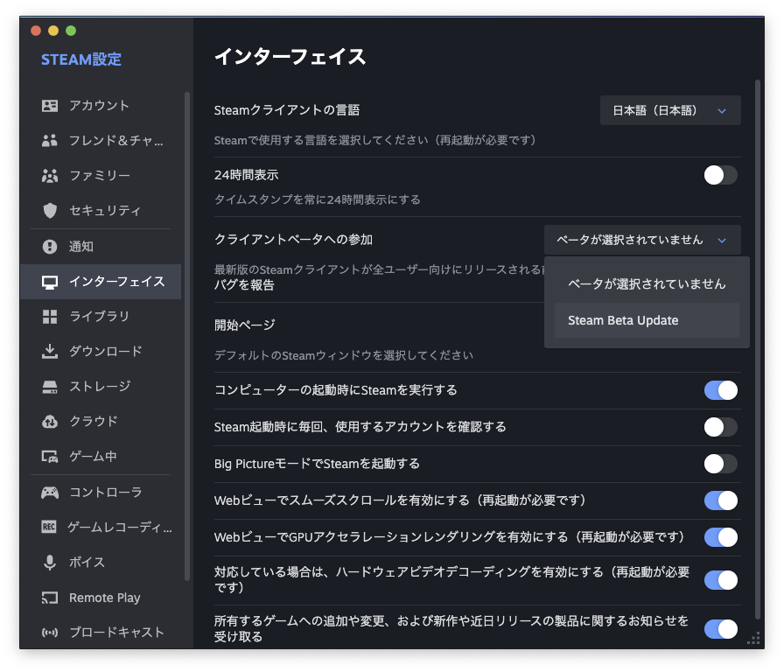784x672 pixels.
Task: Click the クライアントベータへの参加 label
Action: point(293,240)
